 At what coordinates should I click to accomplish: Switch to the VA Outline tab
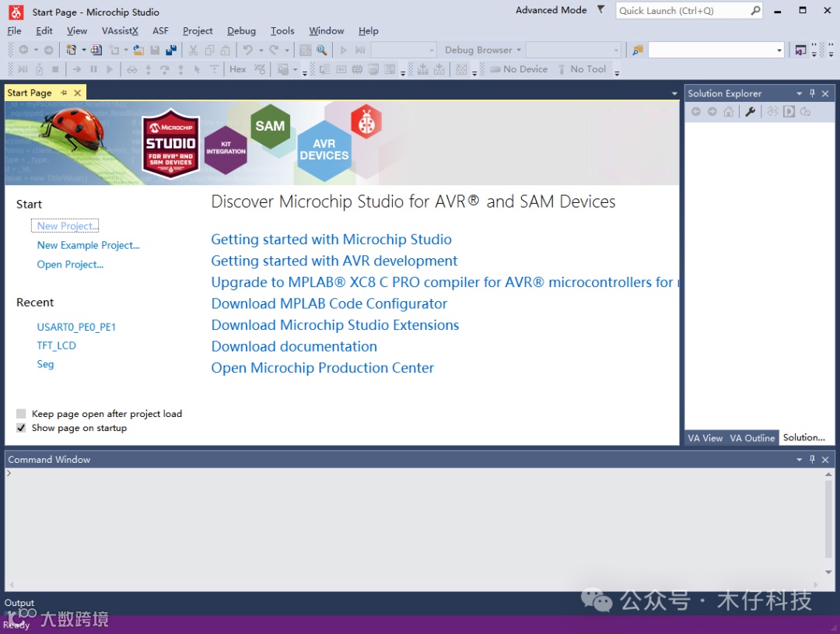tap(752, 438)
